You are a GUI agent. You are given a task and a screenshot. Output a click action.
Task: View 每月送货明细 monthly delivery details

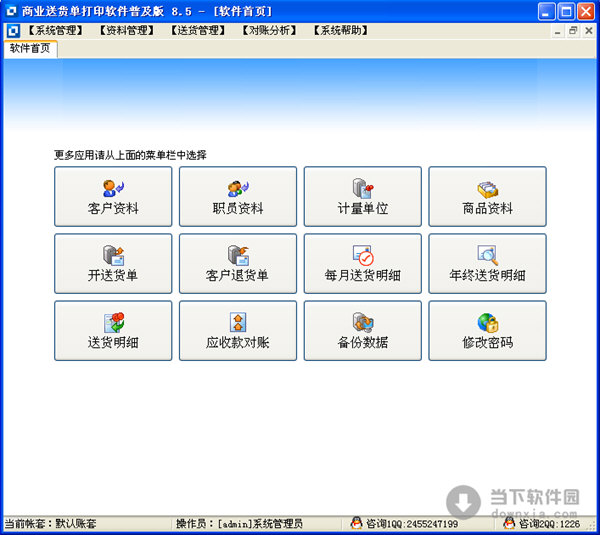click(363, 264)
